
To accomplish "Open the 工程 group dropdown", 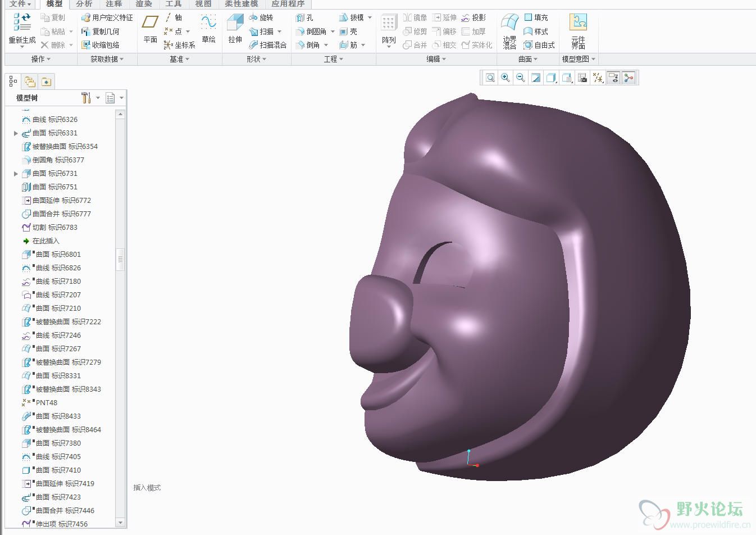I will (334, 59).
